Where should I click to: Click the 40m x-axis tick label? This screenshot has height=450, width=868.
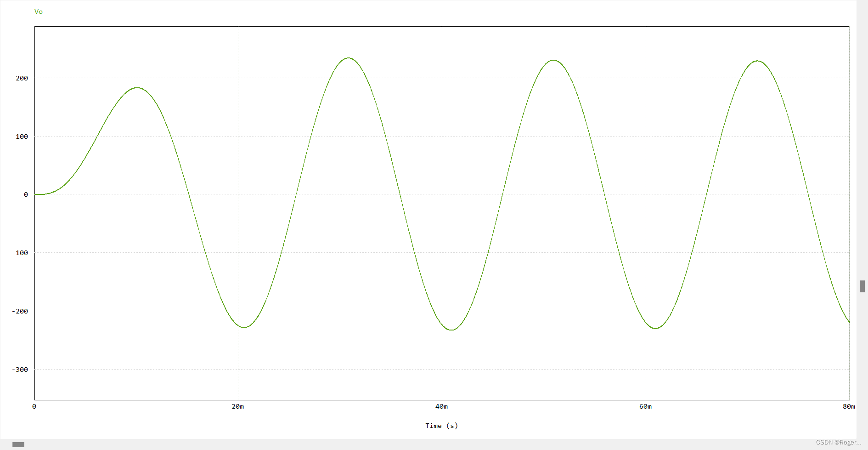pyautogui.click(x=441, y=406)
